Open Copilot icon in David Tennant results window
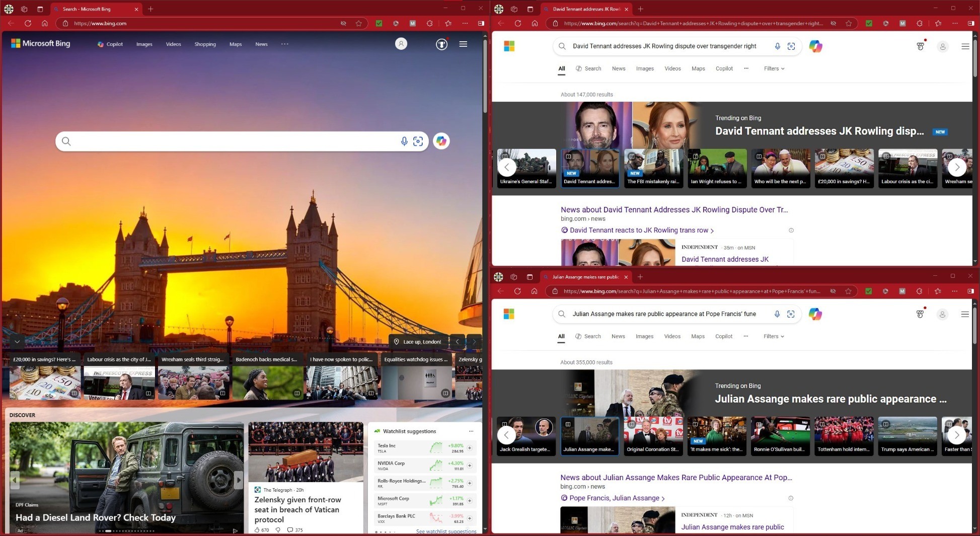The width and height of the screenshot is (980, 536). pos(815,46)
